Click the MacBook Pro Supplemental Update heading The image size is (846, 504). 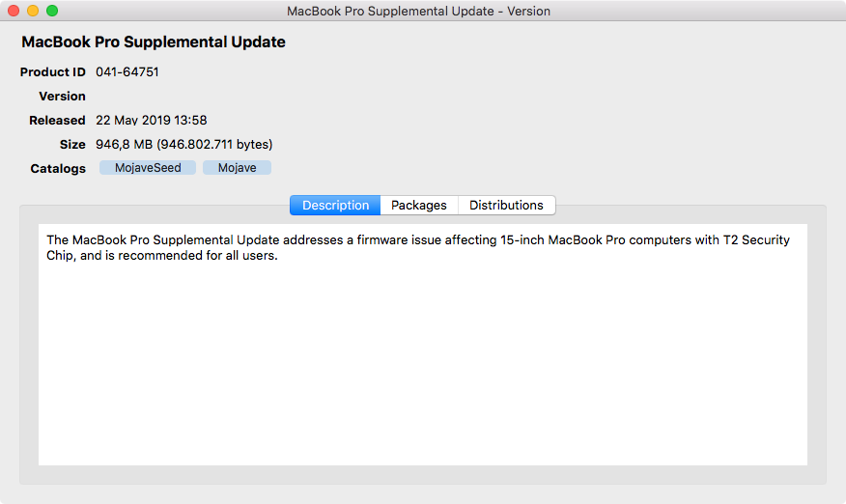[x=154, y=42]
